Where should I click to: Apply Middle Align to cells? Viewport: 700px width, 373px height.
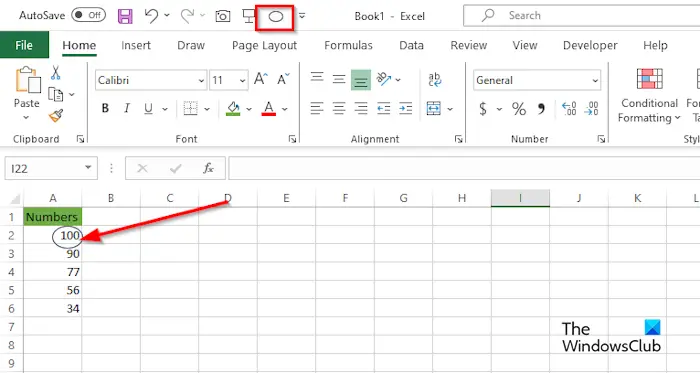[339, 80]
